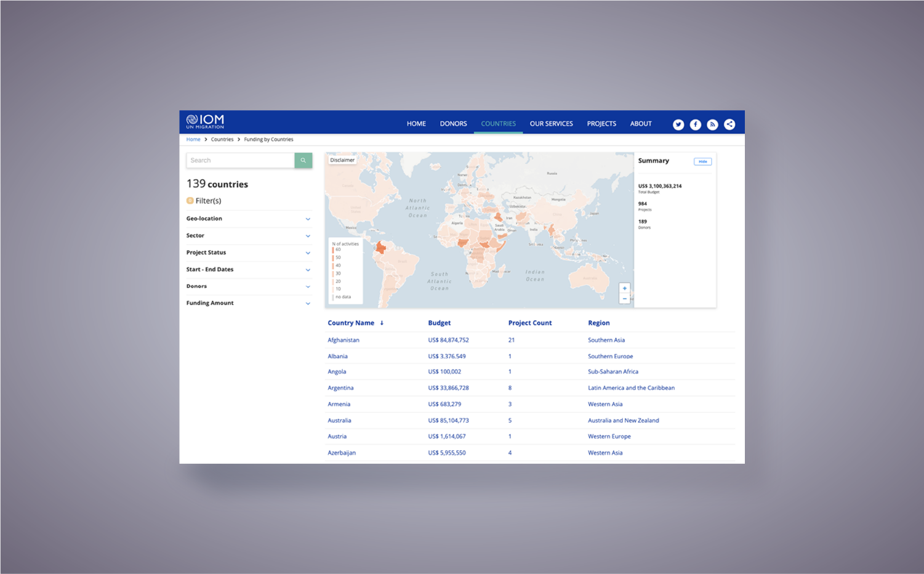Open the Afghanistan country link

tap(343, 340)
